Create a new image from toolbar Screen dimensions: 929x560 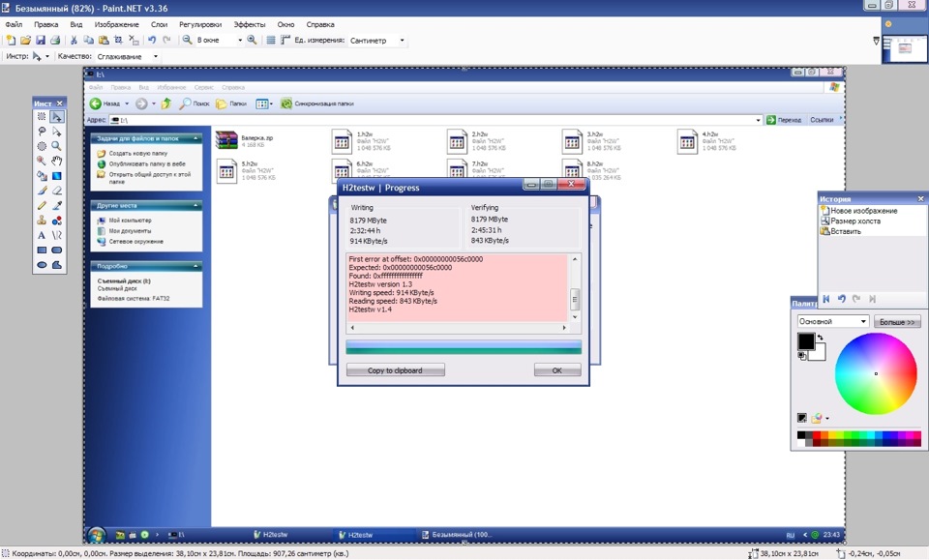point(11,41)
